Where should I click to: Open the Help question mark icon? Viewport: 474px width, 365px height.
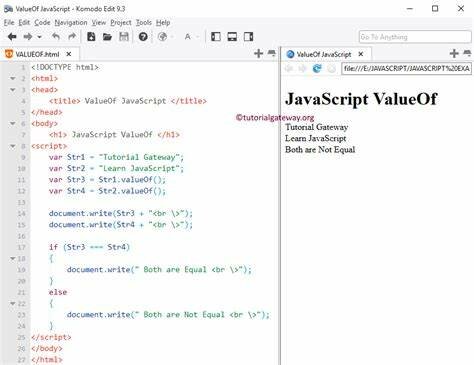[143, 37]
